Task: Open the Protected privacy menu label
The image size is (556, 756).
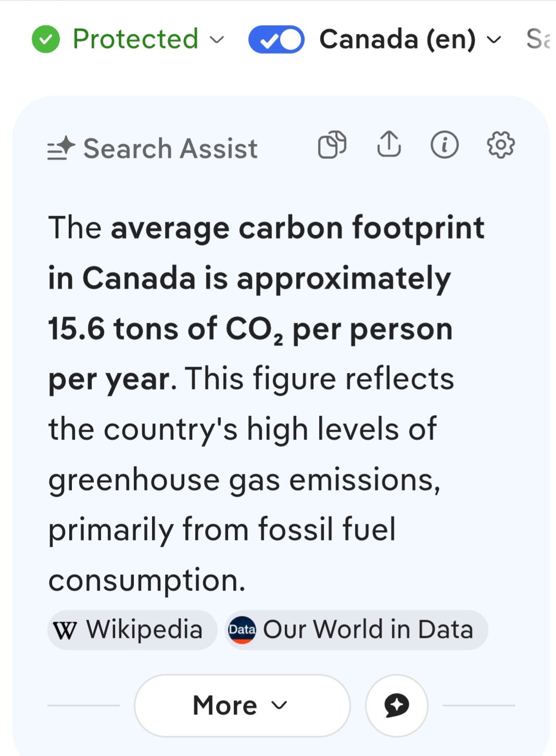Action: pos(136,40)
